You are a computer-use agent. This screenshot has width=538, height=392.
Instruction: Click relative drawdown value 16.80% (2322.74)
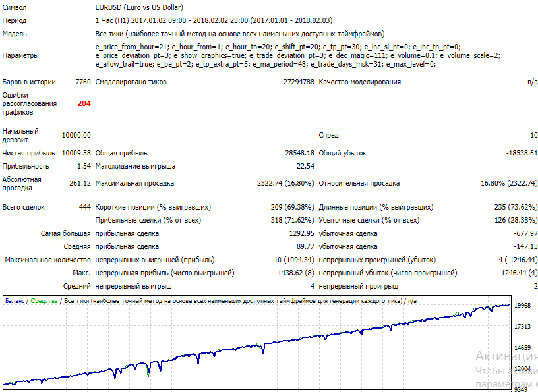pyautogui.click(x=509, y=183)
